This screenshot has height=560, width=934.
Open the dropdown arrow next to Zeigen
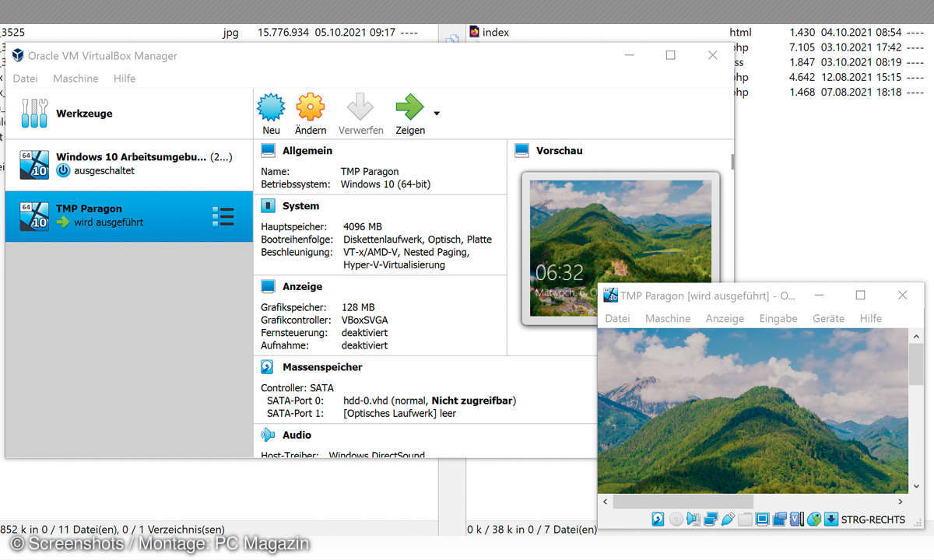point(437,114)
